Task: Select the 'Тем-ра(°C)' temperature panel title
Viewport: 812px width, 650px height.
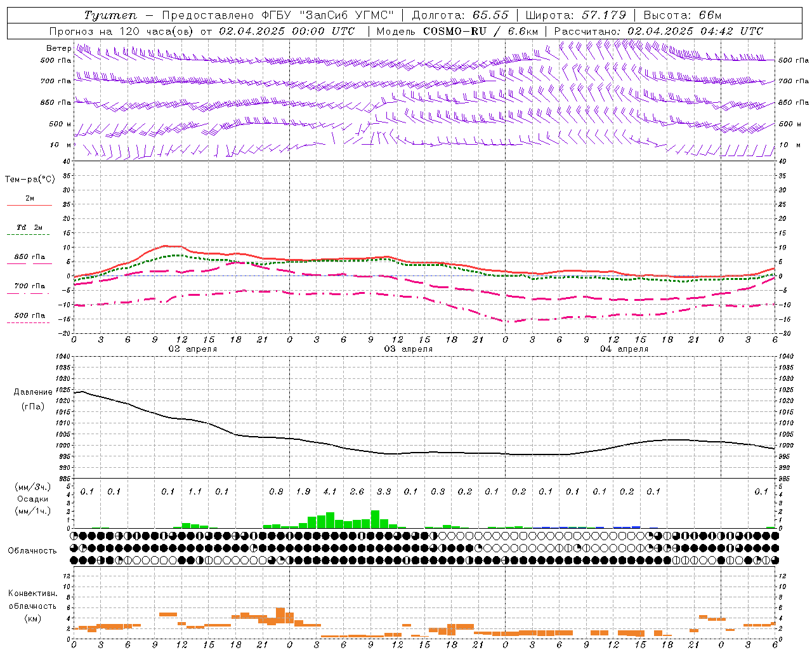Action: pos(30,179)
